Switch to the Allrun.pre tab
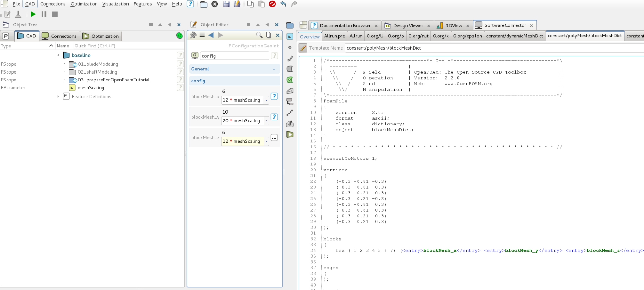644x290 pixels. pyautogui.click(x=334, y=36)
